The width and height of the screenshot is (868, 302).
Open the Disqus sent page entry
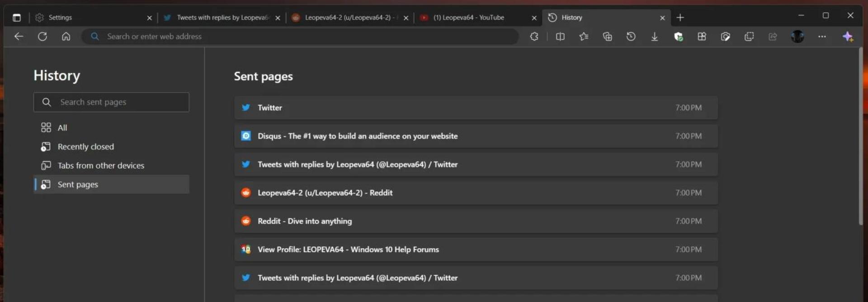click(476, 136)
